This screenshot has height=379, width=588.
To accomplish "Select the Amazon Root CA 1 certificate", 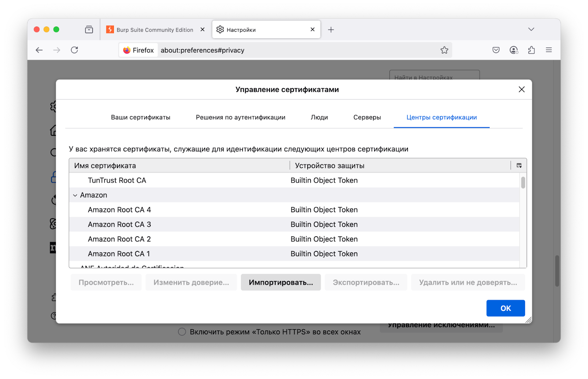I will [294, 254].
